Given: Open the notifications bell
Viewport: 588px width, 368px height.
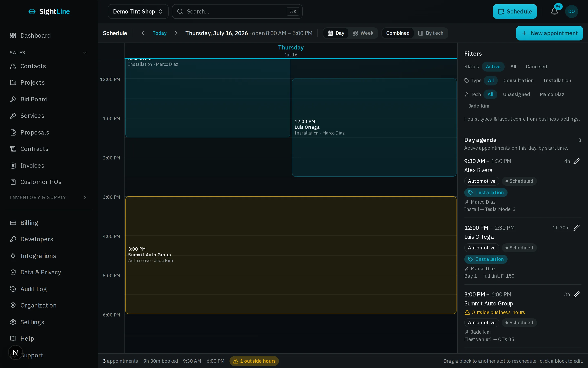Looking at the screenshot, I should pos(554,11).
